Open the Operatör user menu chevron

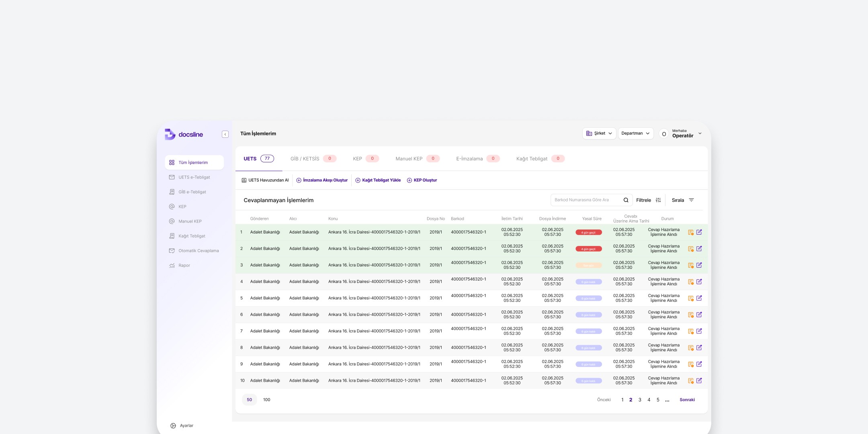point(700,133)
